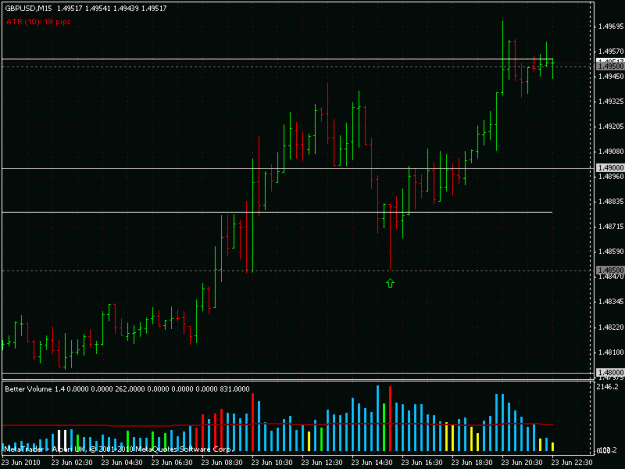Viewport: 625px width, 469px height.
Task: Click the 23 Jun 20:30 time label
Action: click(522, 462)
